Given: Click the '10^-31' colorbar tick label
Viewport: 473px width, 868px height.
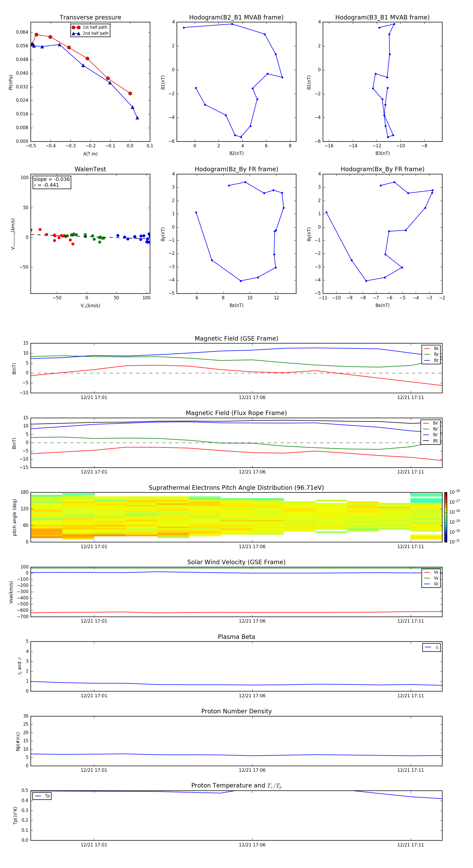Looking at the screenshot, I should 455,542.
